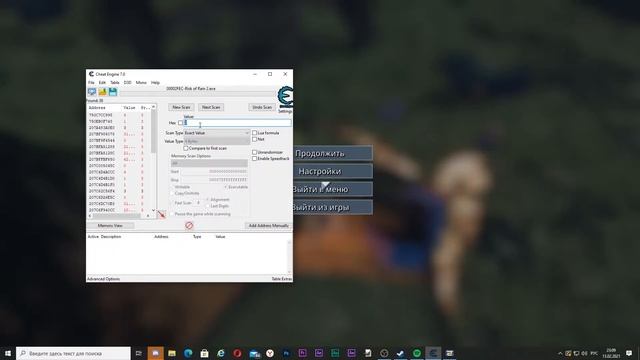Click Выйти в меню in the game
This screenshot has height=360, width=640.
333,189
